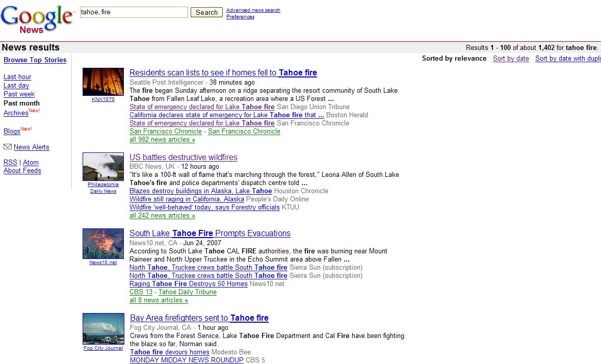Filter results to Last day
The image size is (601, 364).
click(16, 86)
